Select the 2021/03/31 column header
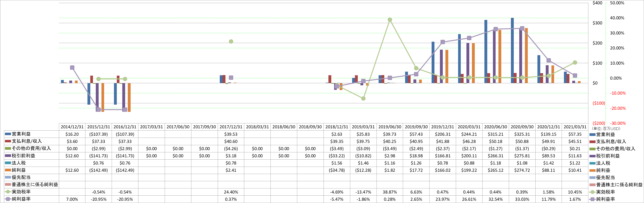 [575, 127]
